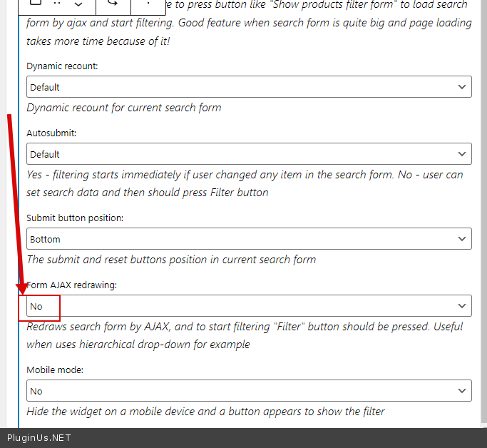Open the Submit button position dropdown
Viewport: 487px width, 448px height.
[249, 239]
